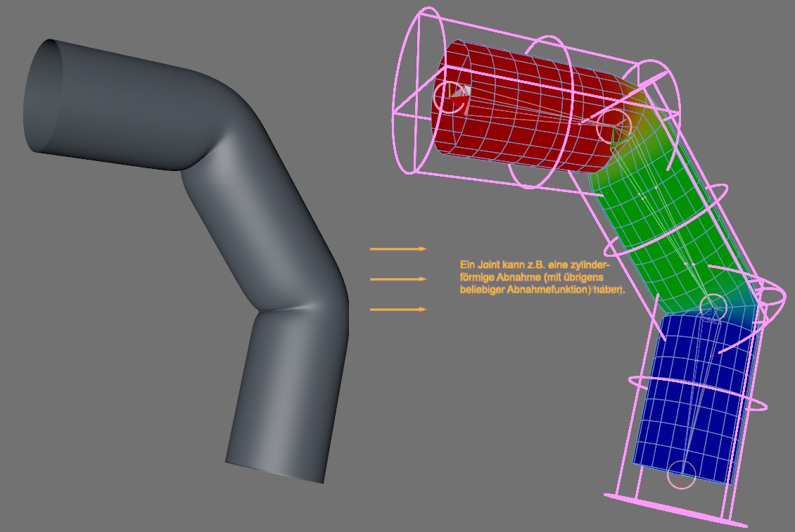Viewport: 795px width, 532px height.
Task: Select the joint circle at the blue segment's bottom
Action: (680, 475)
